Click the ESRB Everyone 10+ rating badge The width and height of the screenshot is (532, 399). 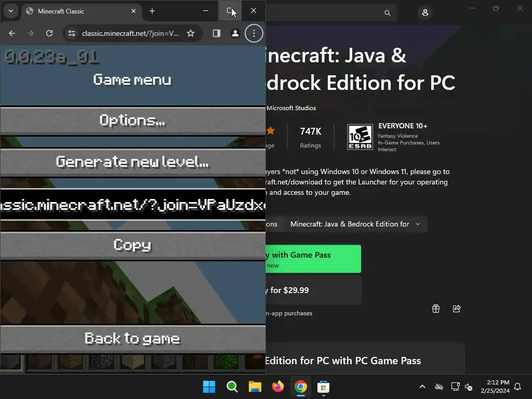click(360, 137)
